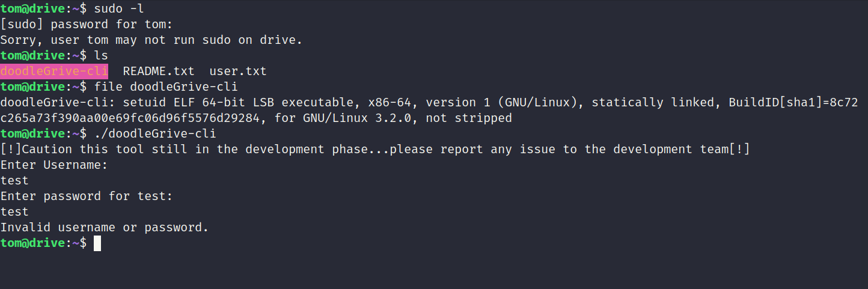Click the '[sudo] password for tom:' line

[87, 25]
